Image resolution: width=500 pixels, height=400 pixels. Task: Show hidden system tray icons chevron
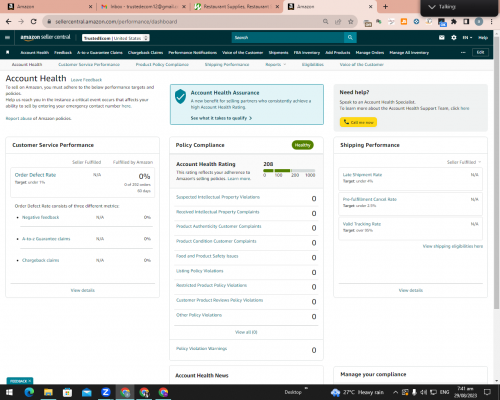point(395,392)
